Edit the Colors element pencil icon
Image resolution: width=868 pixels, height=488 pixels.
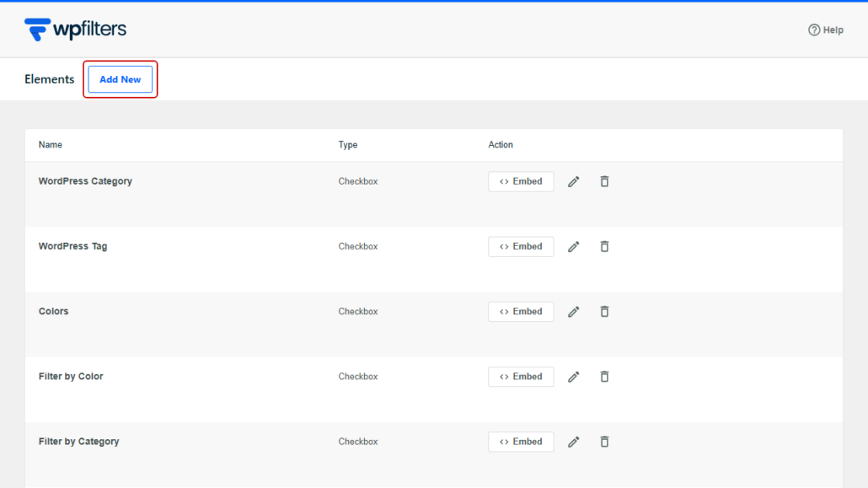574,312
